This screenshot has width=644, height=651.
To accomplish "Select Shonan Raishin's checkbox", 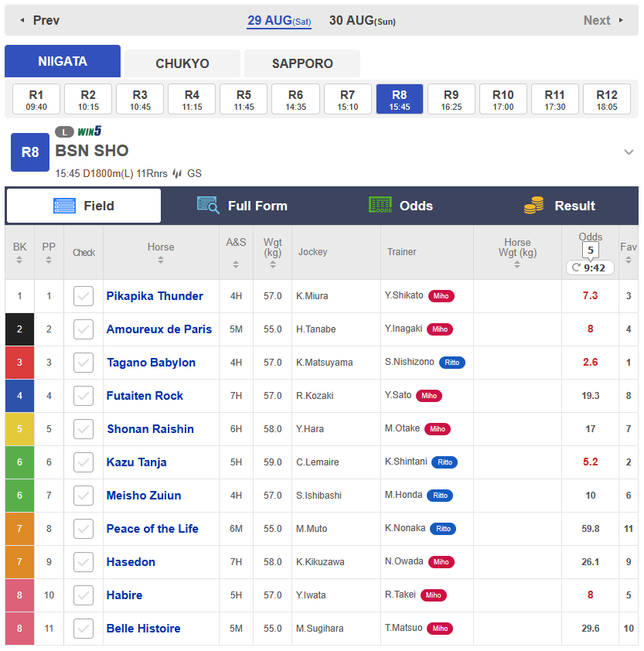I will click(83, 429).
